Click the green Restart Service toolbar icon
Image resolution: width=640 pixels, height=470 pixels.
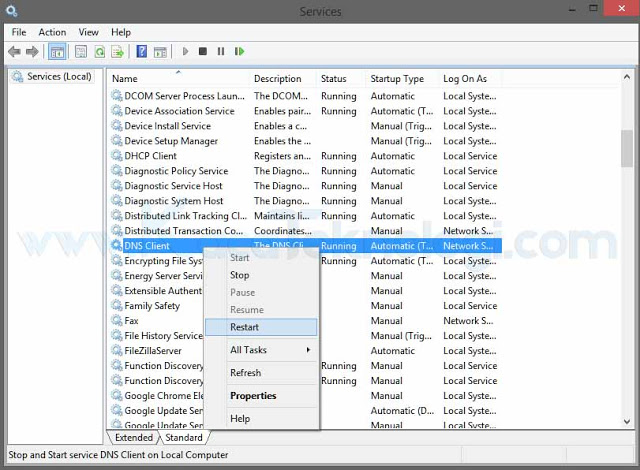240,51
